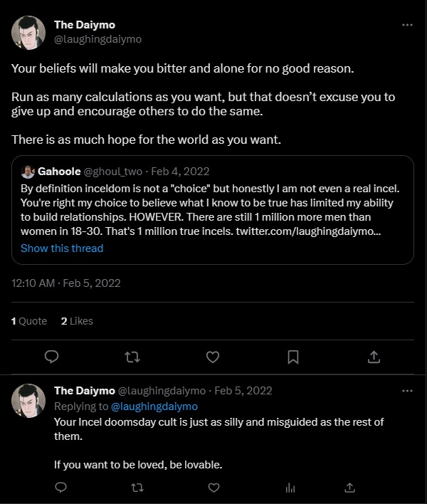Retweet the main Daiymo tweet
This screenshot has width=427, height=504.
pyautogui.click(x=132, y=356)
